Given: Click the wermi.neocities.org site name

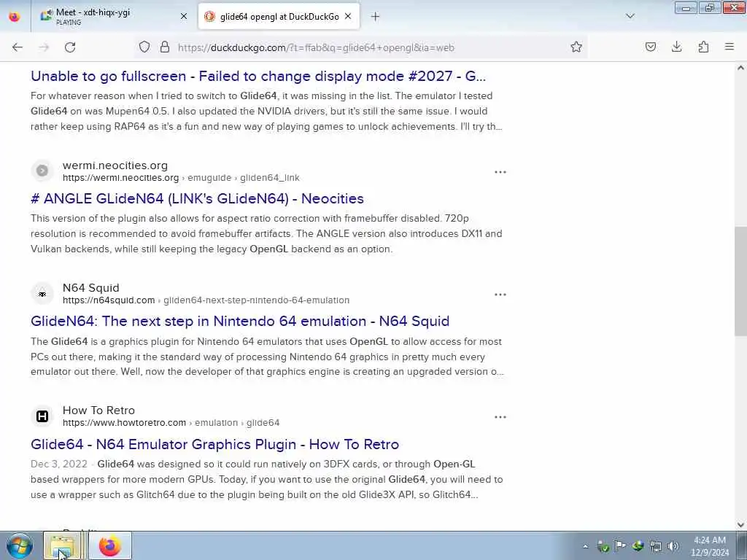Looking at the screenshot, I should point(115,166).
